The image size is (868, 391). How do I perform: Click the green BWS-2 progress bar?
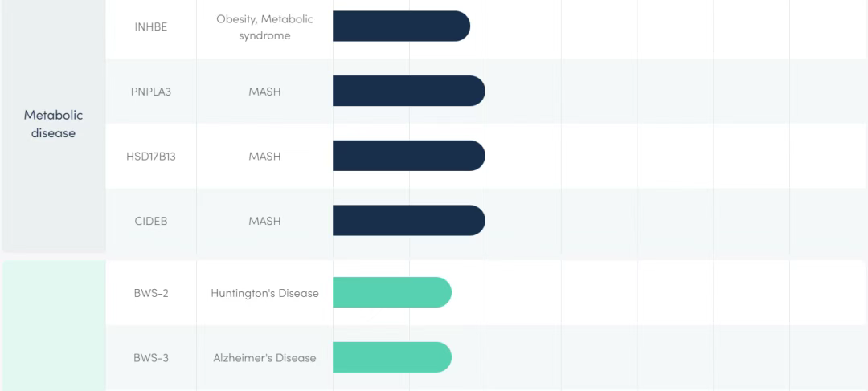coord(391,293)
